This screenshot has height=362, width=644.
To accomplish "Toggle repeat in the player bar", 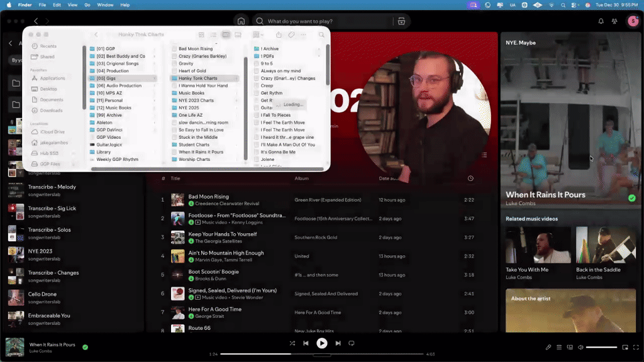I will [352, 343].
